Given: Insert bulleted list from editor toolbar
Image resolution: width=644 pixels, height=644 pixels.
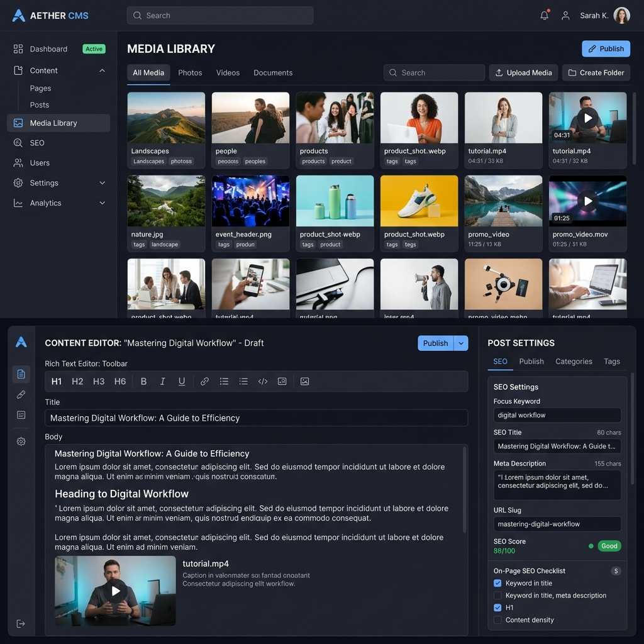Looking at the screenshot, I should [x=224, y=382].
